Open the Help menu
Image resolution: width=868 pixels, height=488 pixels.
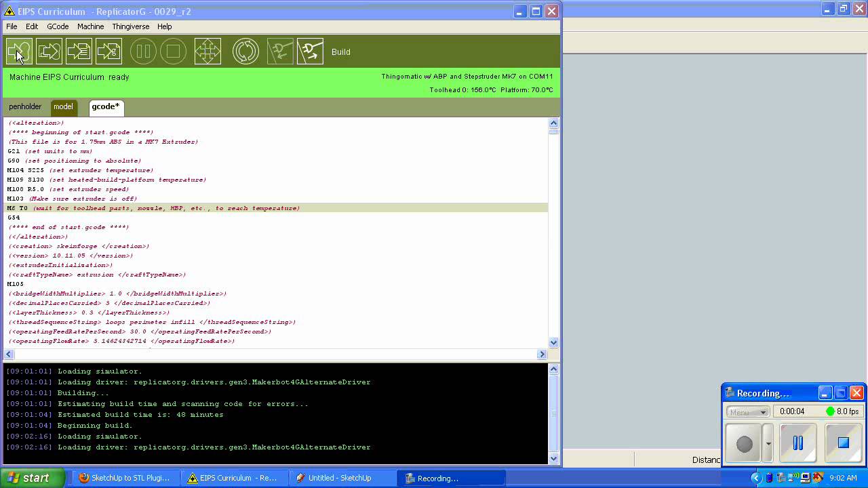165,26
